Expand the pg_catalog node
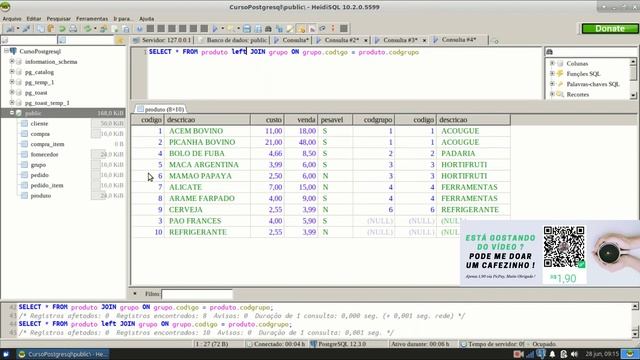 (x=12, y=72)
